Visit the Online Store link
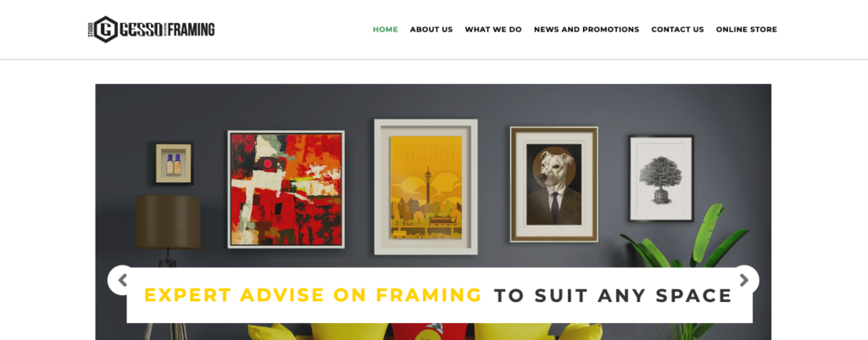This screenshot has height=340, width=868. (747, 30)
